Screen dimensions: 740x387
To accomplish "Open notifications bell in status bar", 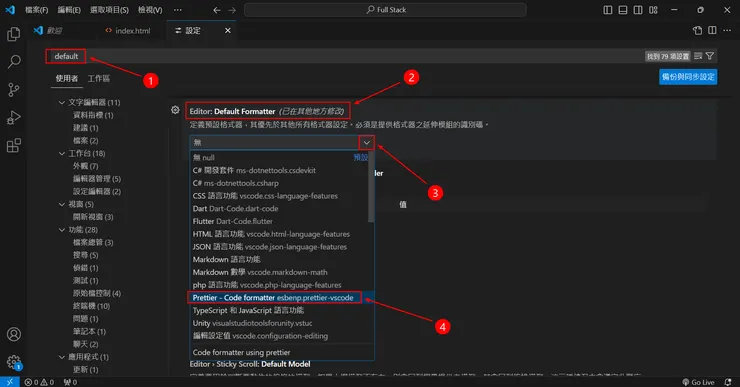I will coord(728,382).
